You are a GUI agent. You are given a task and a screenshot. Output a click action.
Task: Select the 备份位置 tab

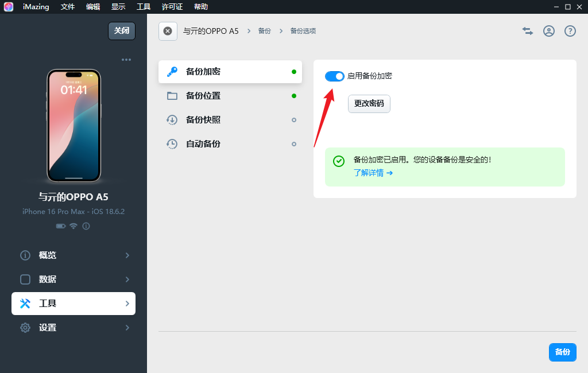tap(230, 96)
